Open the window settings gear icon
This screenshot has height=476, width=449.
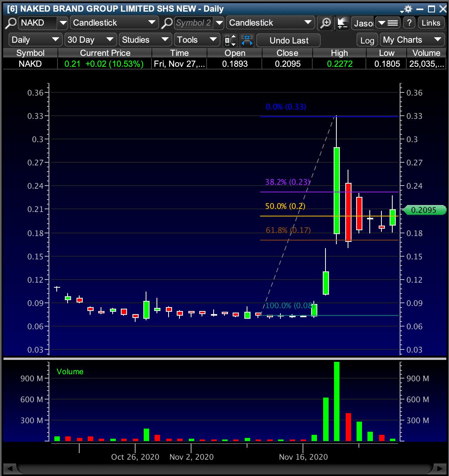pyautogui.click(x=407, y=9)
